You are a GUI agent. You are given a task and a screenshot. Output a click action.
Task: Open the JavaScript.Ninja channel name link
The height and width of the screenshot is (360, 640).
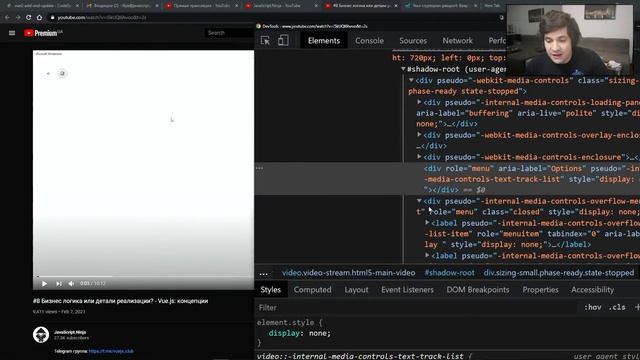coord(70,332)
